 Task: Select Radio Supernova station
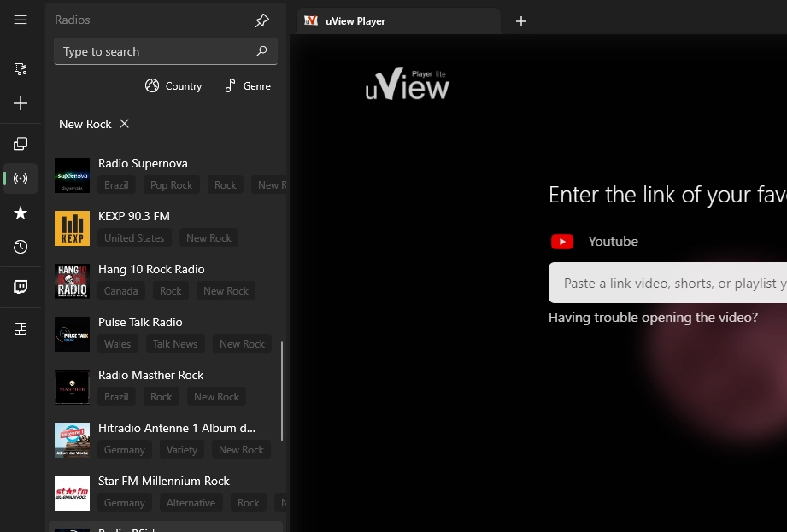(166, 176)
